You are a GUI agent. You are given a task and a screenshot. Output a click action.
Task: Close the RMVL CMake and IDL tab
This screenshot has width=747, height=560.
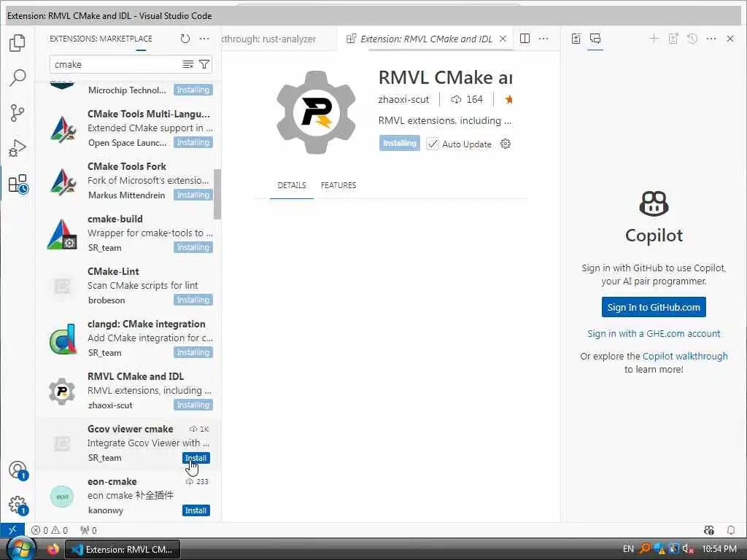(503, 39)
